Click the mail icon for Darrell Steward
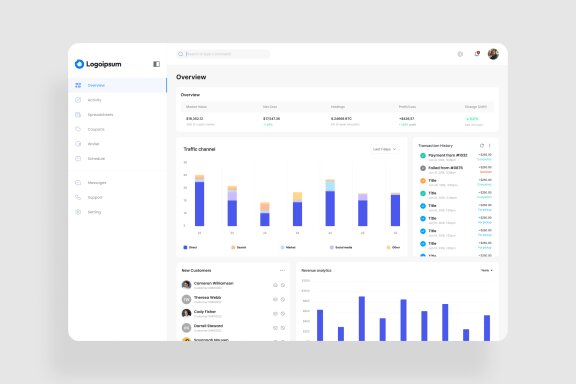 [x=275, y=328]
